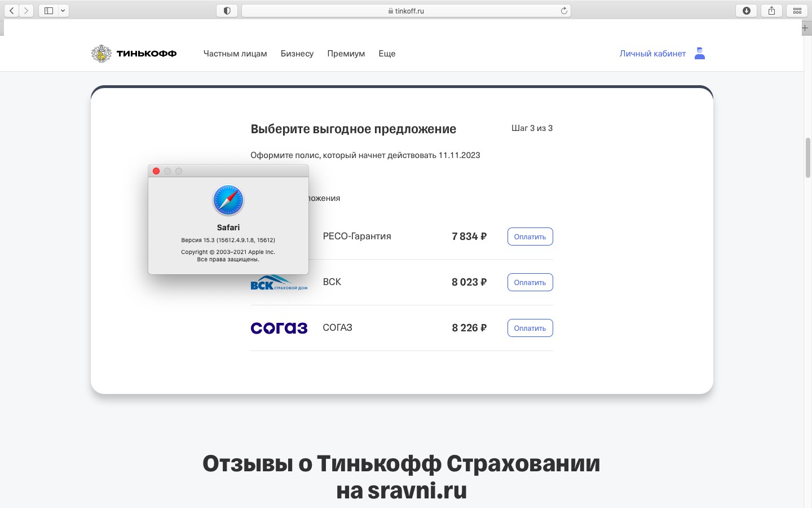Click the tinkoff.ru address bar

pos(406,11)
